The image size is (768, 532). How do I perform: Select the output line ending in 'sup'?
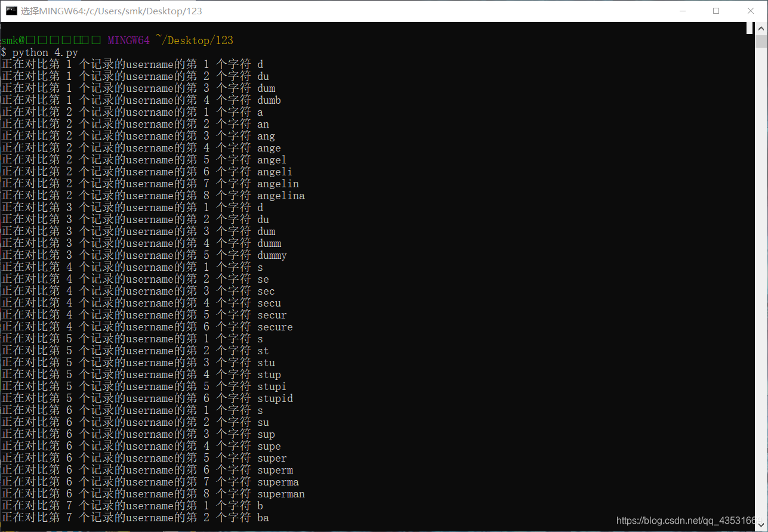[138, 434]
